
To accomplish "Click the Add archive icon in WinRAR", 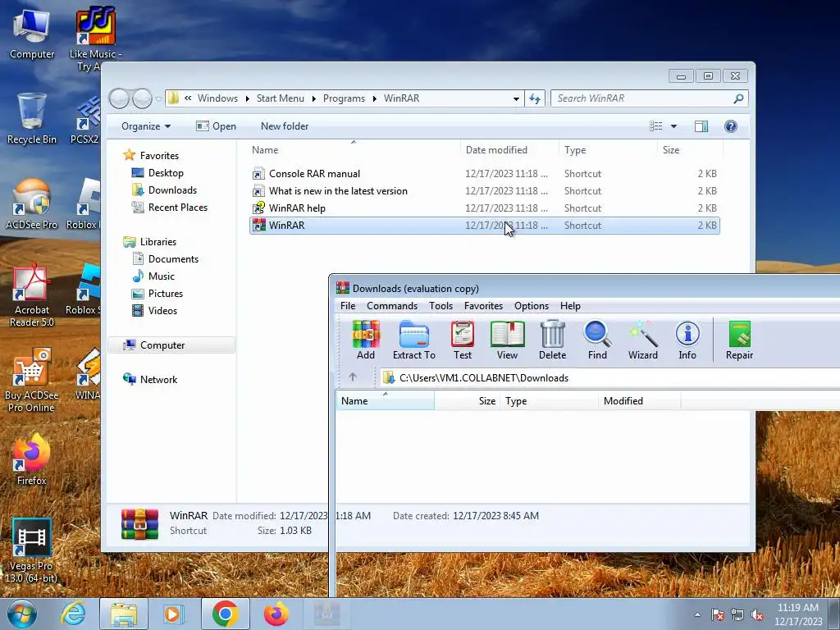I will (366, 340).
